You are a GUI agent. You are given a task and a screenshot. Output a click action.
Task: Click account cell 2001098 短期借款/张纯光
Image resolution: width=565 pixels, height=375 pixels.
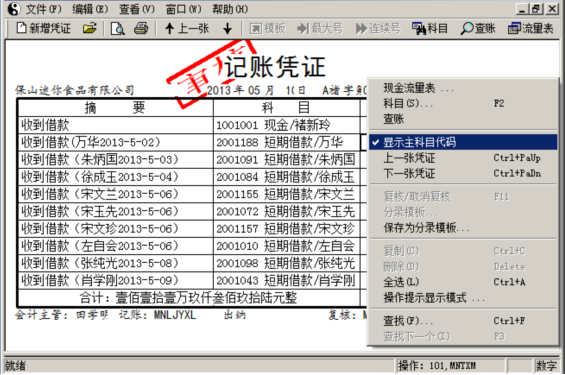(287, 263)
